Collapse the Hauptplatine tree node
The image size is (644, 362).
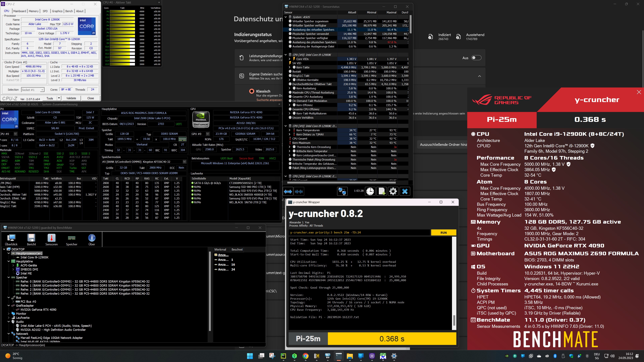pos(9,261)
